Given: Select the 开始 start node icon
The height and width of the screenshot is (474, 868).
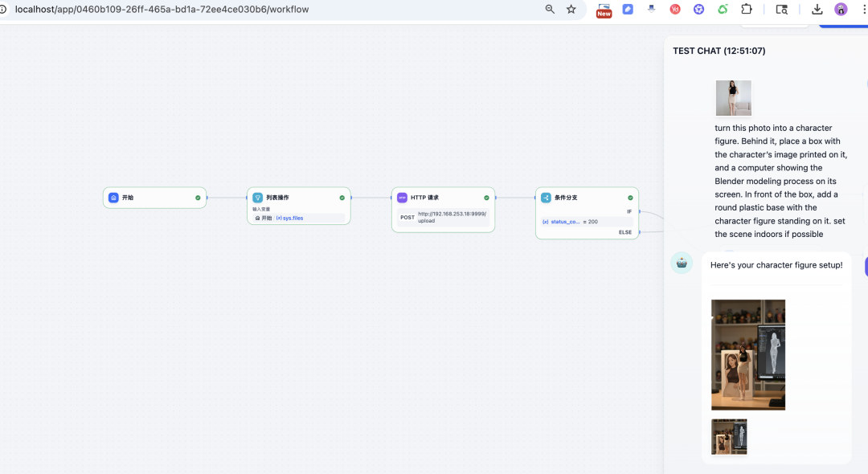Looking at the screenshot, I should click(x=113, y=197).
